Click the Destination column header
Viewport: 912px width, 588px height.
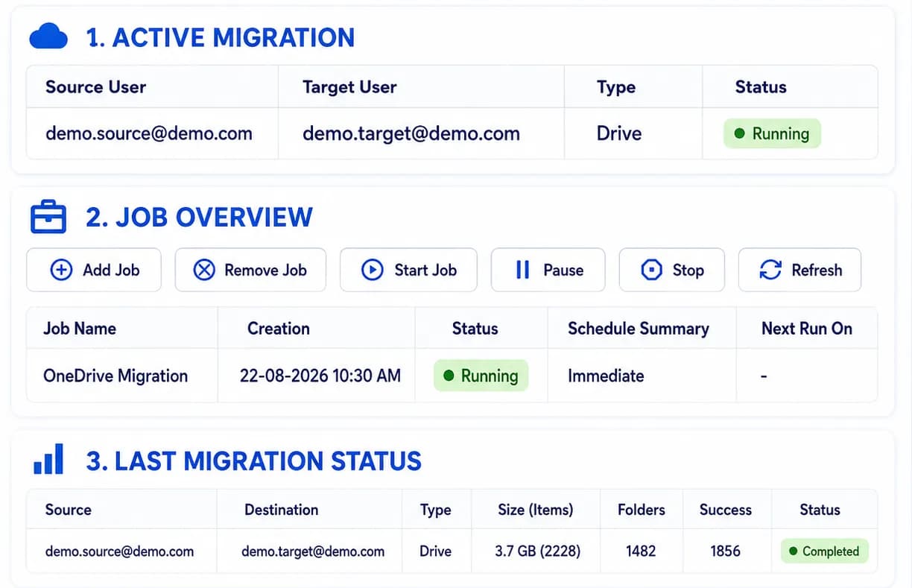pos(281,510)
